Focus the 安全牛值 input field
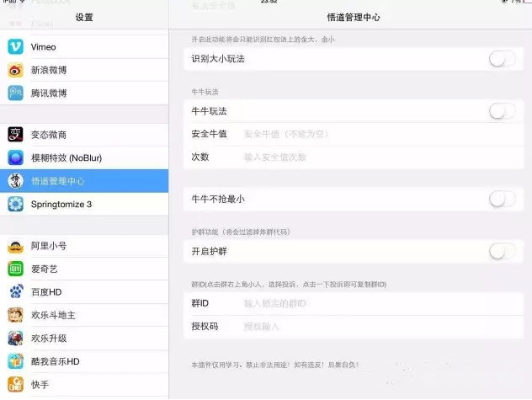532x400 pixels. point(381,134)
